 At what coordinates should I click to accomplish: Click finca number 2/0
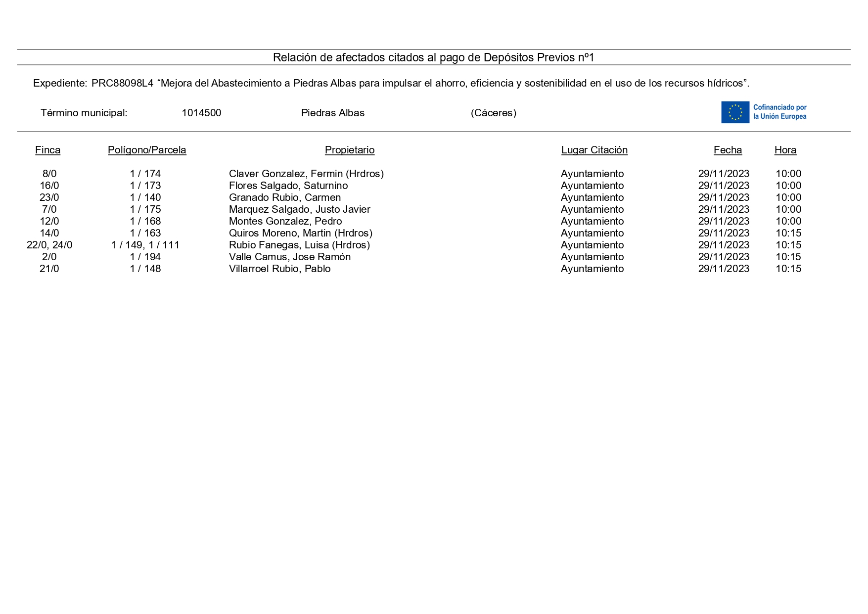pos(49,257)
